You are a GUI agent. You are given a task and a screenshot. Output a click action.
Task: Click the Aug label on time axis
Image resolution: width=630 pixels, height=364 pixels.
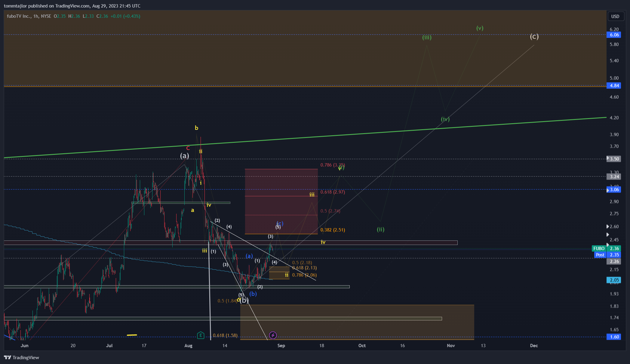pyautogui.click(x=188, y=346)
